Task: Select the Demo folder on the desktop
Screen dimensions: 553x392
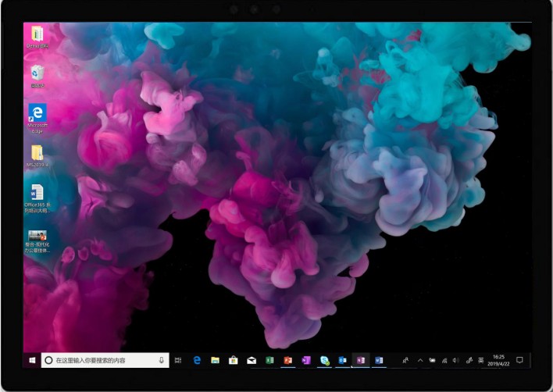Action: click(37, 37)
